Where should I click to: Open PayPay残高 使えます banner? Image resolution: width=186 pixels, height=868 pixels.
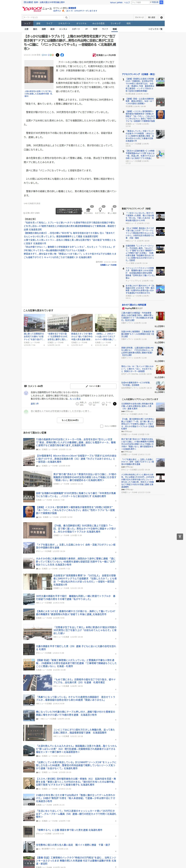[x=132, y=308]
